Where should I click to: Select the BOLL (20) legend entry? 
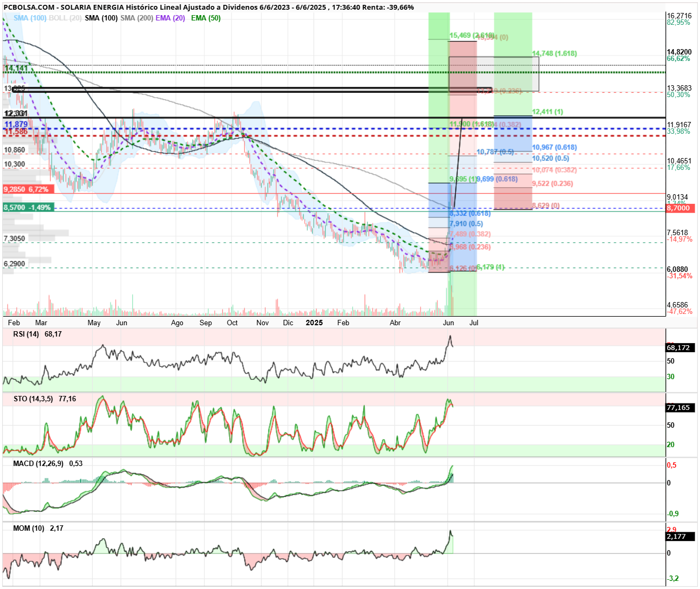(65, 18)
